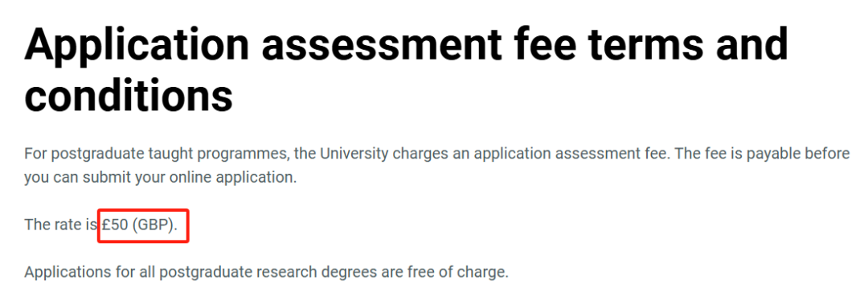
Task: Click "you can submit your online application" text
Action: [160, 179]
